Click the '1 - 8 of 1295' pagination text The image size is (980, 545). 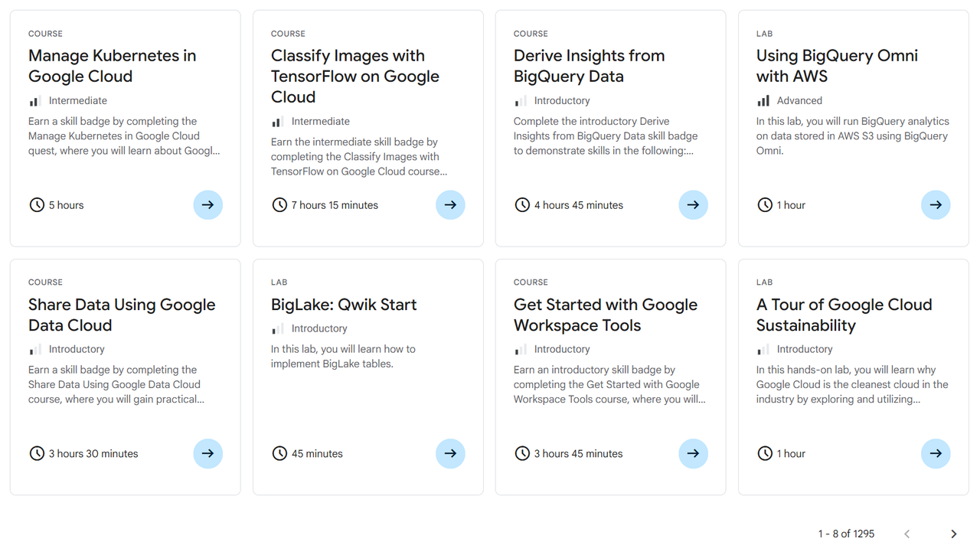tap(846, 534)
